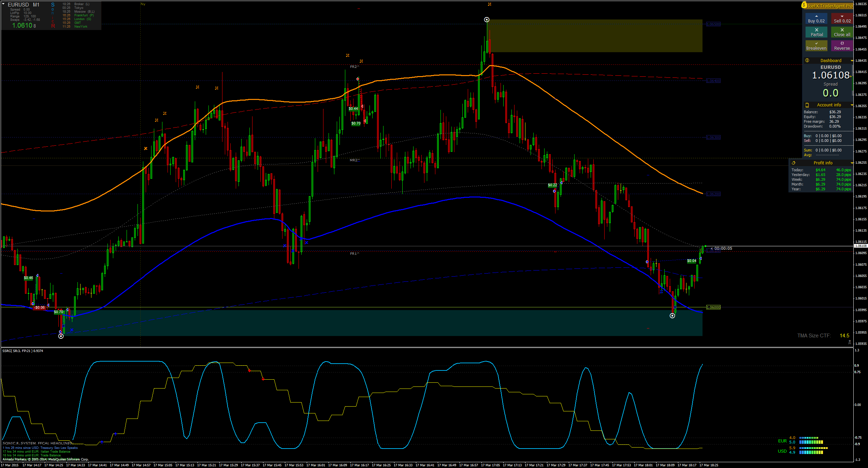Image resolution: width=868 pixels, height=468 pixels.
Task: Select the $0.46 trade profit label
Action: tap(28, 278)
